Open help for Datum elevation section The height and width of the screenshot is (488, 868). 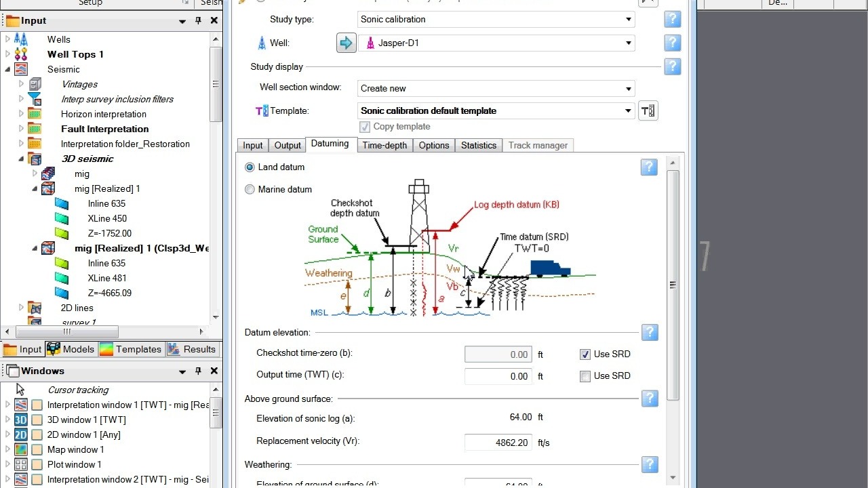pos(650,332)
